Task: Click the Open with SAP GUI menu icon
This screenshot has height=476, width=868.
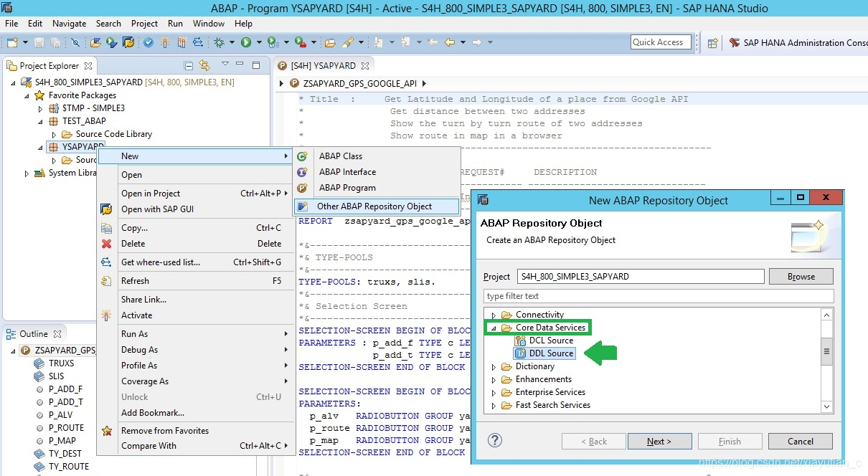Action: pyautogui.click(x=107, y=209)
